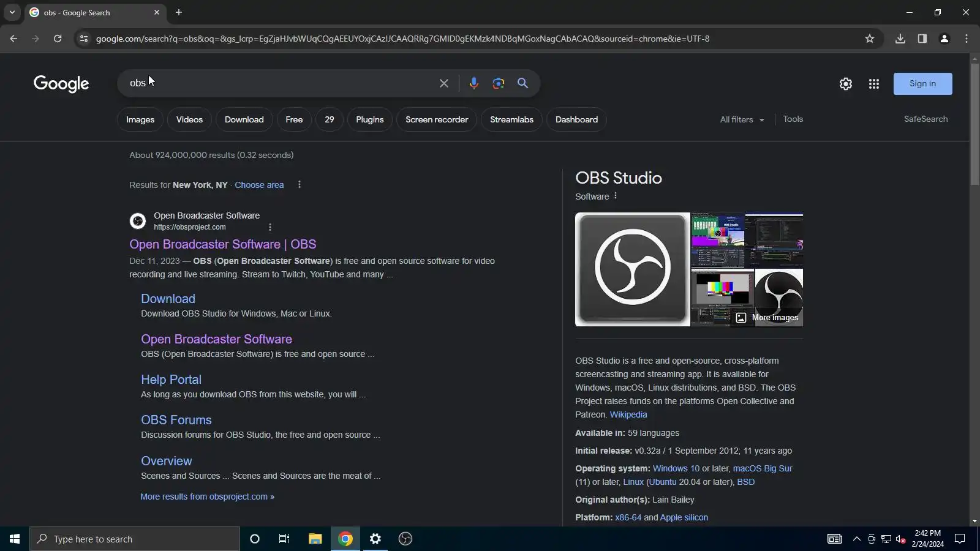Open the tab search dropdown arrow
The height and width of the screenshot is (551, 980).
point(12,12)
